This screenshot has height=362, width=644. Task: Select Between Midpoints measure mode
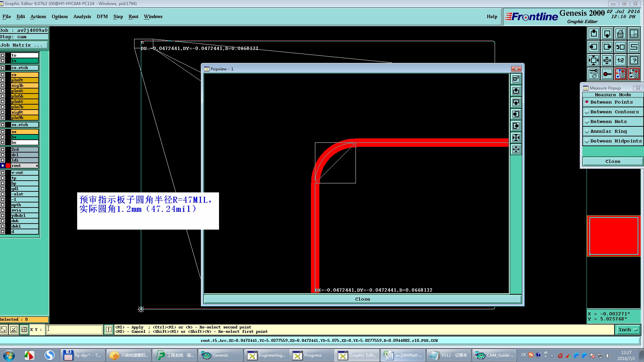point(612,141)
